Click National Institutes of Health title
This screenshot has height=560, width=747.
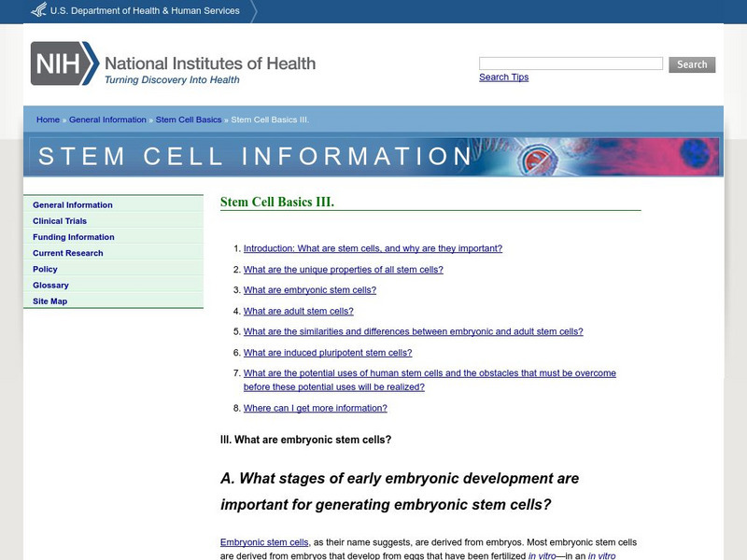click(210, 63)
